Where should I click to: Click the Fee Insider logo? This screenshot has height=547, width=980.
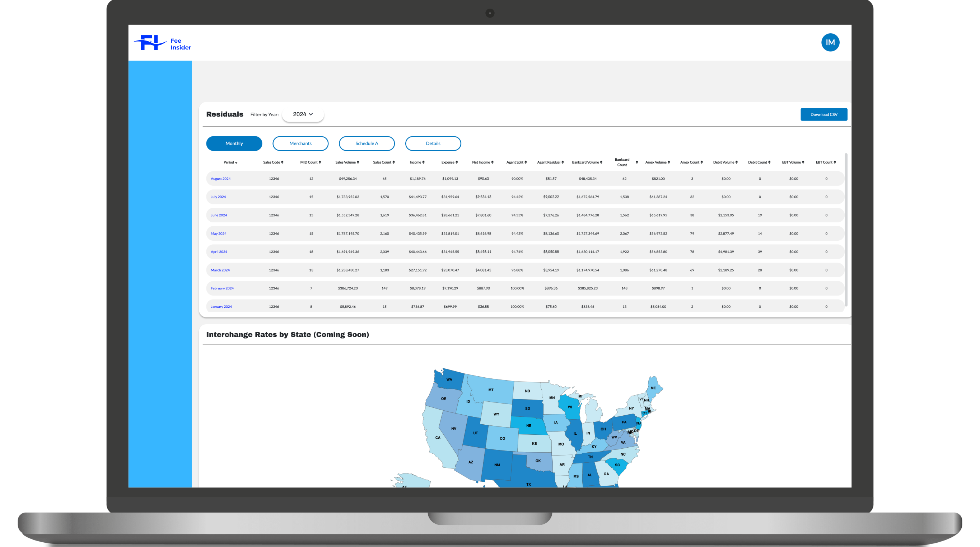point(163,43)
